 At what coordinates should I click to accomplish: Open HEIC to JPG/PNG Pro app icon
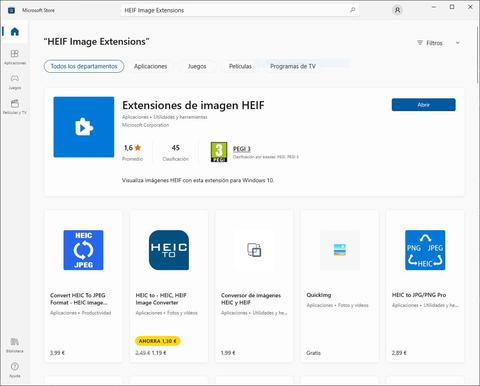point(425,250)
